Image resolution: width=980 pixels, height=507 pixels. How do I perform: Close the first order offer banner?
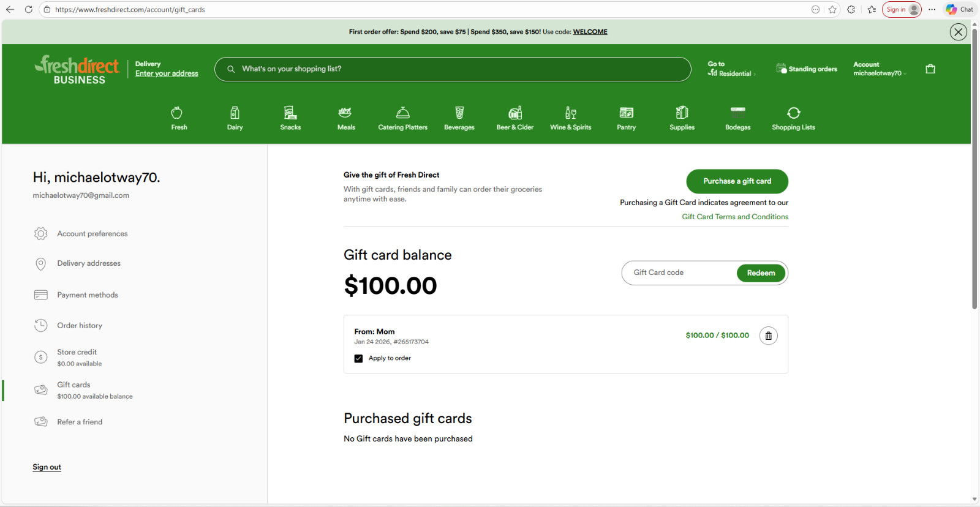(x=959, y=32)
